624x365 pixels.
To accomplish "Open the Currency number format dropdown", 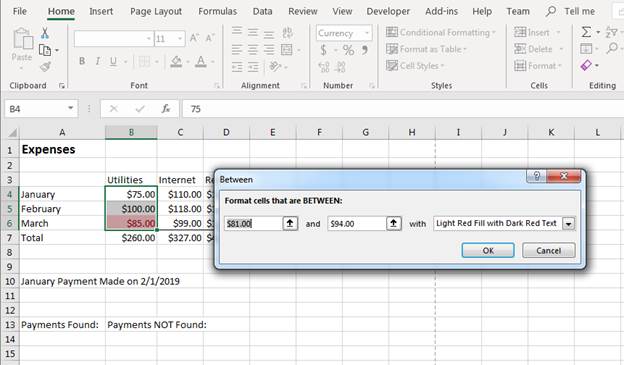I will tap(367, 33).
